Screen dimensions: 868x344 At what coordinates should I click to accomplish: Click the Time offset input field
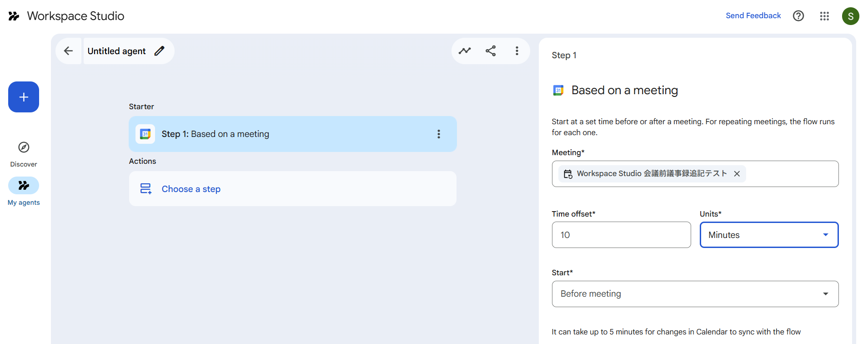coord(621,235)
